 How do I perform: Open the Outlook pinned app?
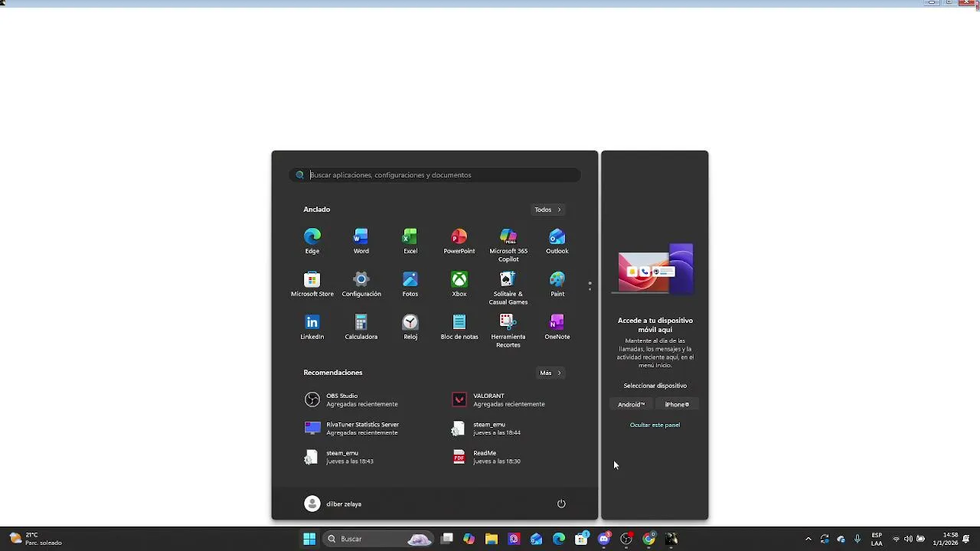pos(557,241)
